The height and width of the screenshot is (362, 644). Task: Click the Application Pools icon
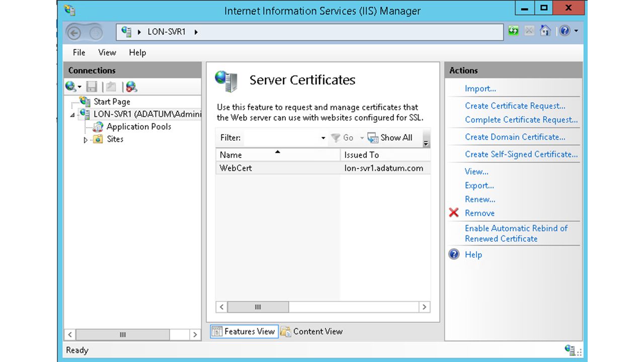(98, 127)
